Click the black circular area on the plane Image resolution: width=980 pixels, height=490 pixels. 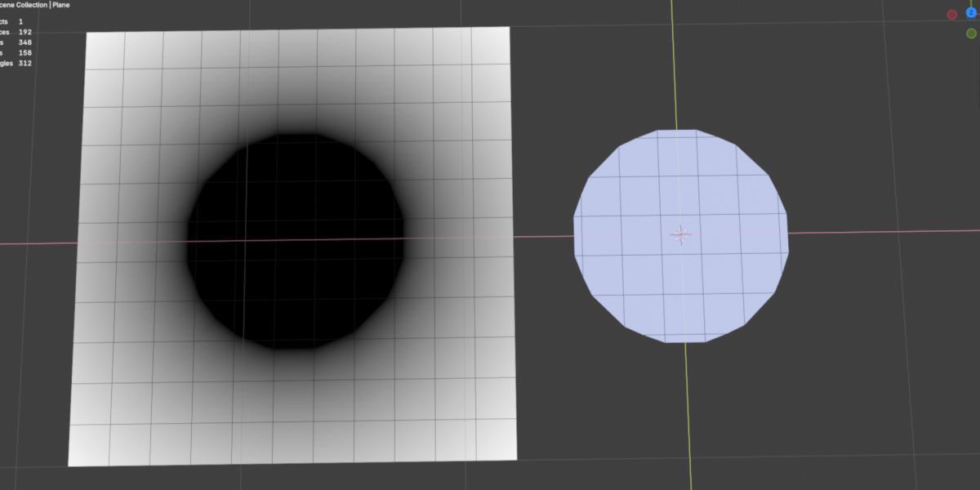(x=296, y=242)
